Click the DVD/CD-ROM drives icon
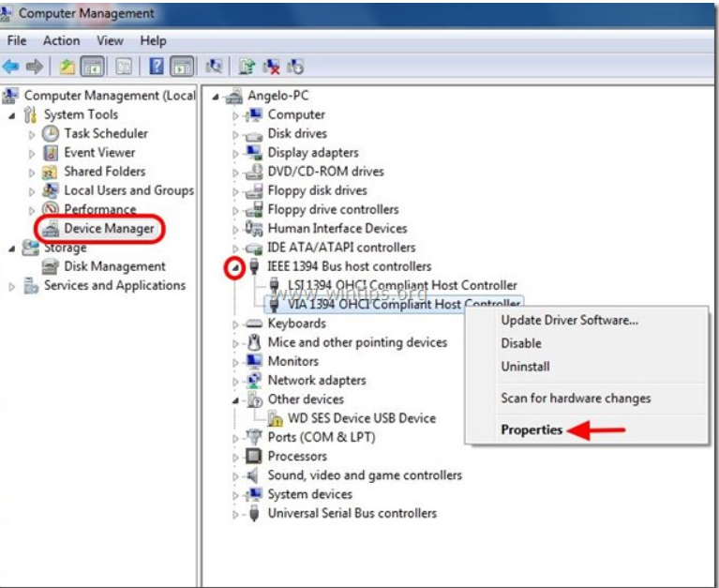 coord(254,171)
